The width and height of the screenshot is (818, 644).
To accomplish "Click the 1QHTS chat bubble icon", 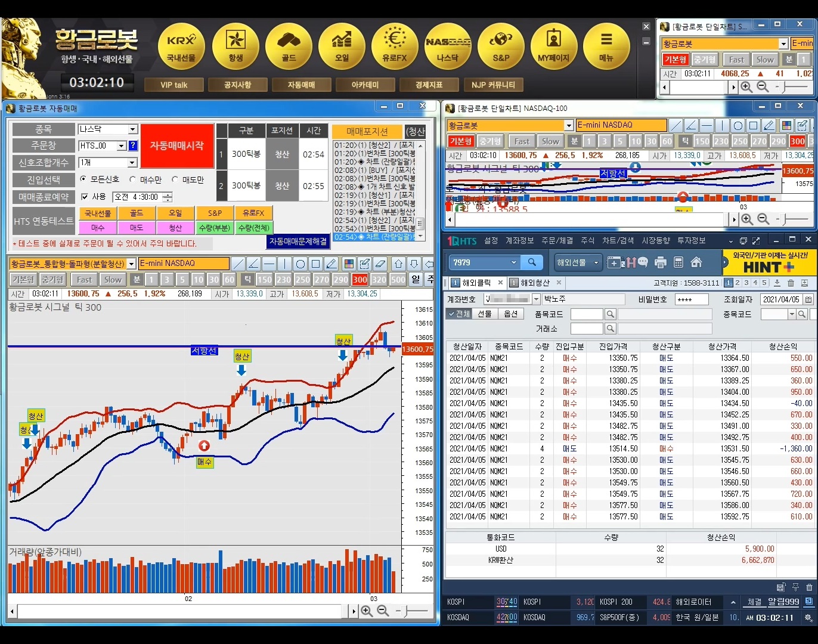I will click(643, 262).
